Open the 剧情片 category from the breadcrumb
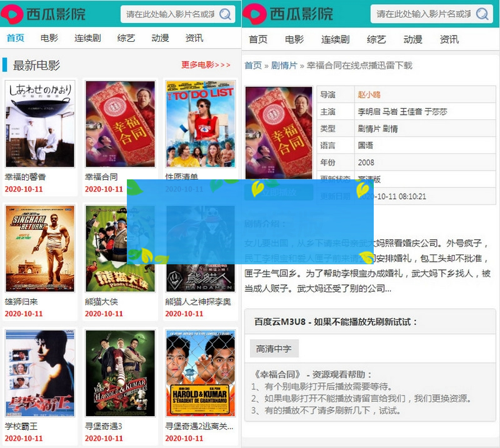Viewport: 500px width, 448px height. coord(281,65)
